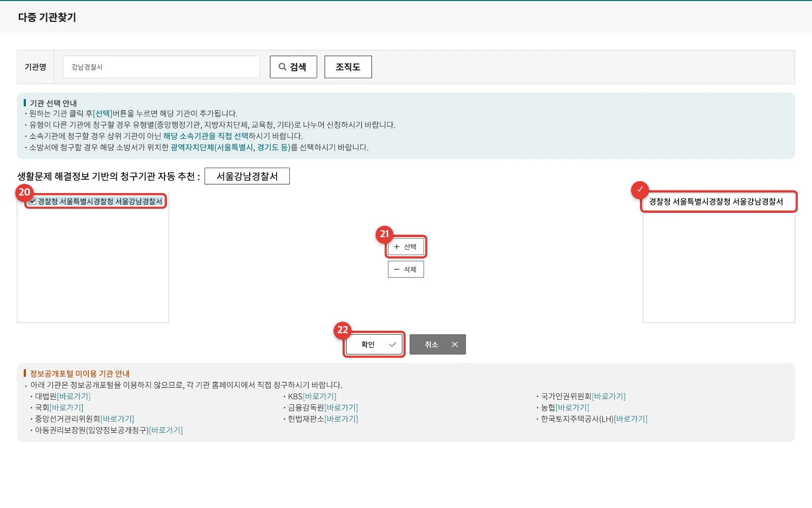Click the 기관 선택 안내 heading
This screenshot has width=812, height=508.
[53, 103]
